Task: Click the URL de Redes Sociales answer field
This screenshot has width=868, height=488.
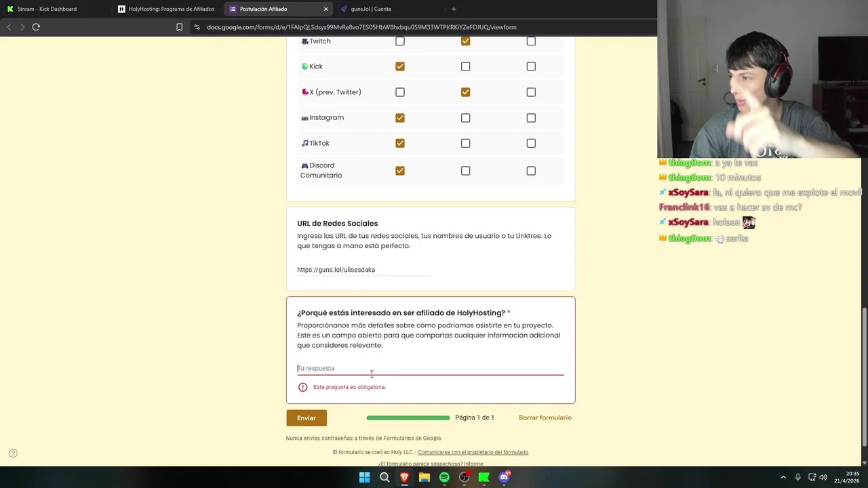Action: tap(363, 270)
